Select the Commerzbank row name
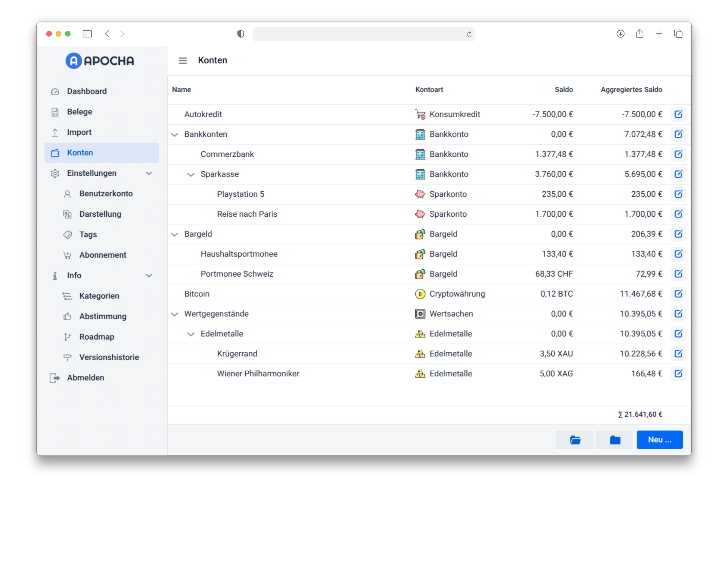Image resolution: width=728 pixels, height=582 pixels. 227,154
